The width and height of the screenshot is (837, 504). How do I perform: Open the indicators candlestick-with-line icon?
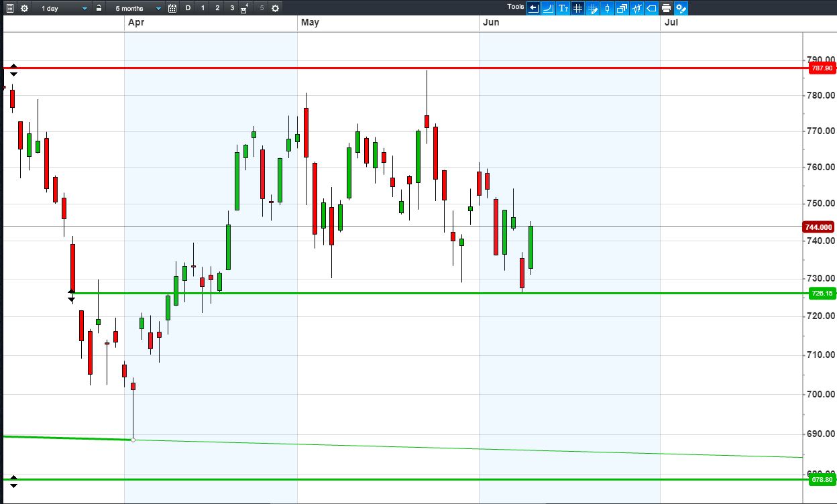pos(636,8)
